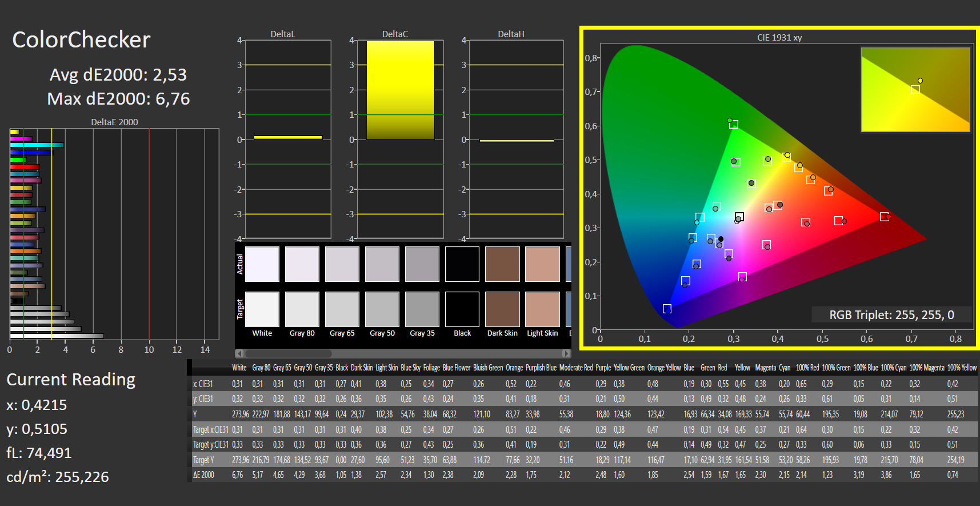Click the blue primary target square on CIE diagram
The image size is (980, 506).
coord(667,309)
